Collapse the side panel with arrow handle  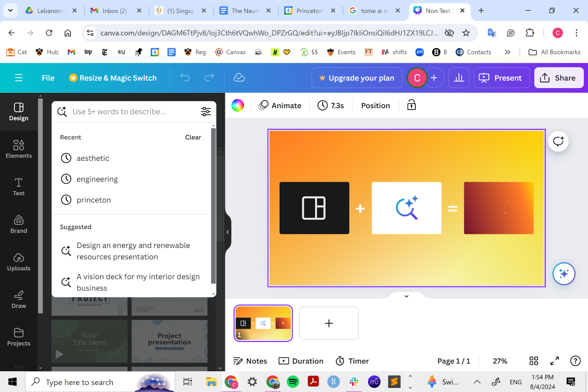click(228, 232)
